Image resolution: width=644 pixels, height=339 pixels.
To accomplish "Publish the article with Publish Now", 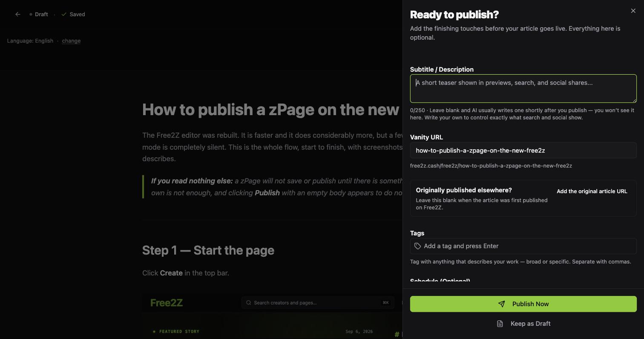I will [x=523, y=304].
